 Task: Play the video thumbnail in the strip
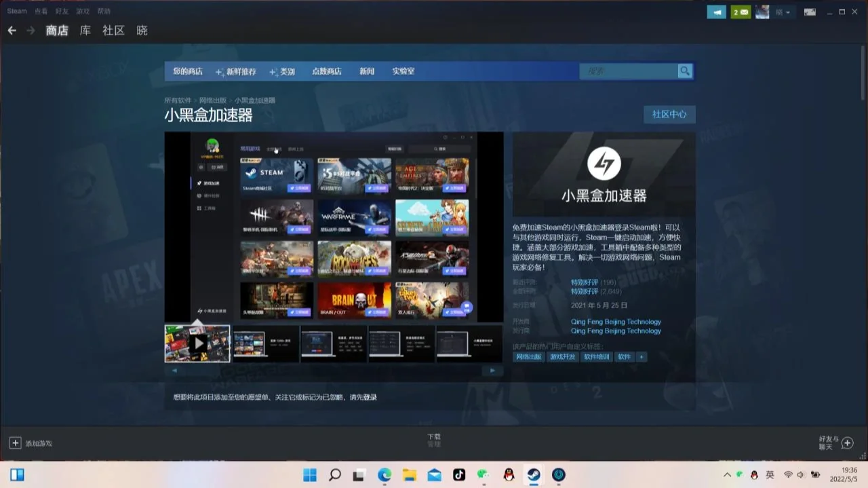point(197,343)
